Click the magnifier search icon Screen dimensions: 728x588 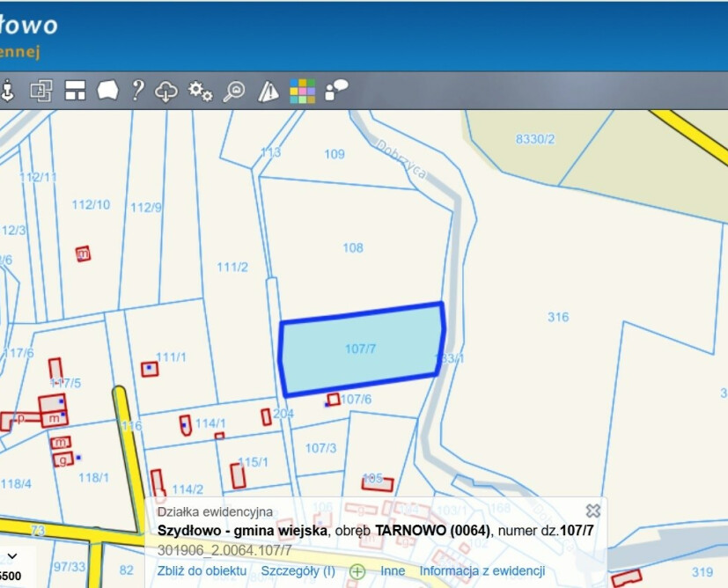[234, 91]
